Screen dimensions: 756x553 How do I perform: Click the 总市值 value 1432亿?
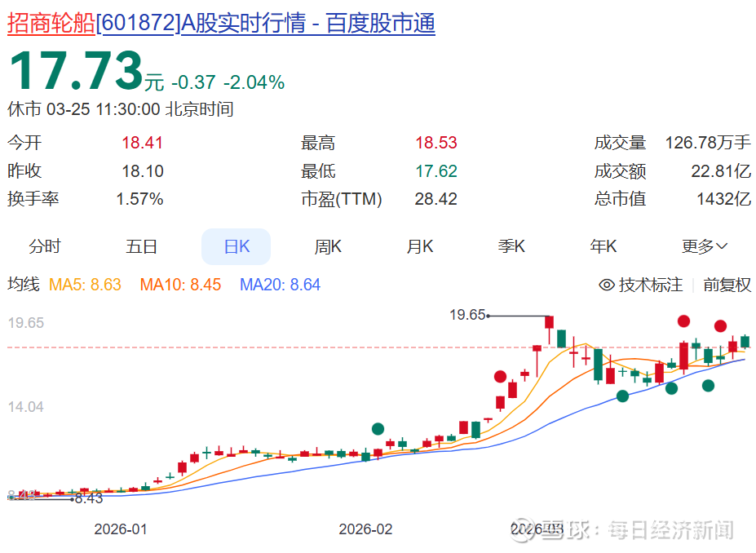(724, 199)
